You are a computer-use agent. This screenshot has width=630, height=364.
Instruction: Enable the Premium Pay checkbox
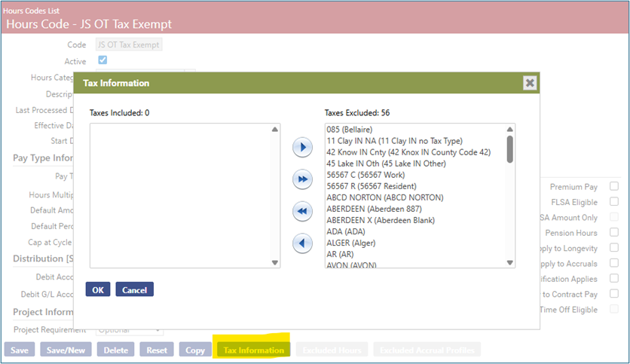click(614, 186)
